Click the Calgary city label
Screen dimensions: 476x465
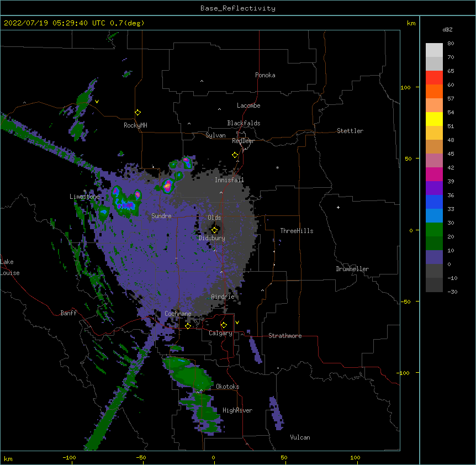[220, 333]
